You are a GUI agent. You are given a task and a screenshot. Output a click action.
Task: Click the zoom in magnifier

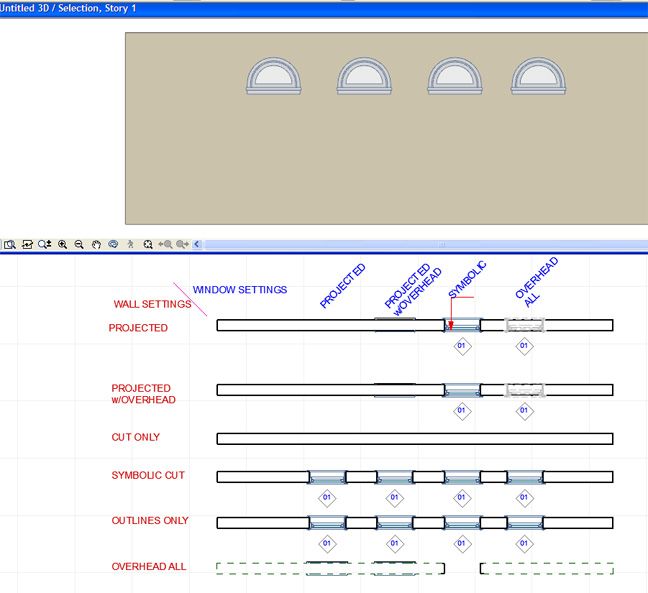pyautogui.click(x=62, y=244)
